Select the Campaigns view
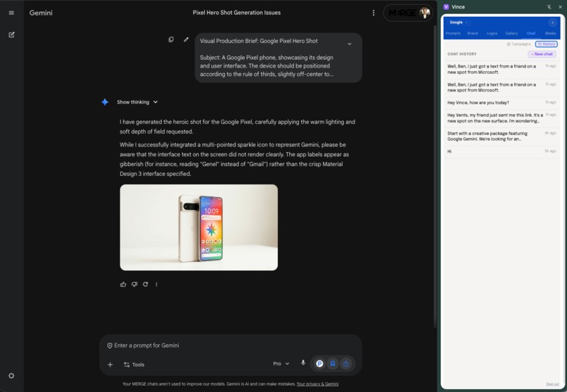This screenshot has height=392, width=567. [519, 44]
